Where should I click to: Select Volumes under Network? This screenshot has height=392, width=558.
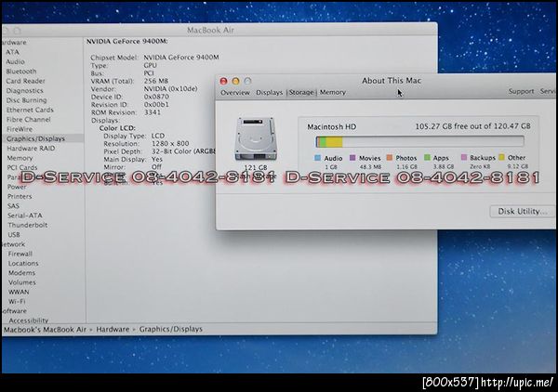tap(22, 282)
